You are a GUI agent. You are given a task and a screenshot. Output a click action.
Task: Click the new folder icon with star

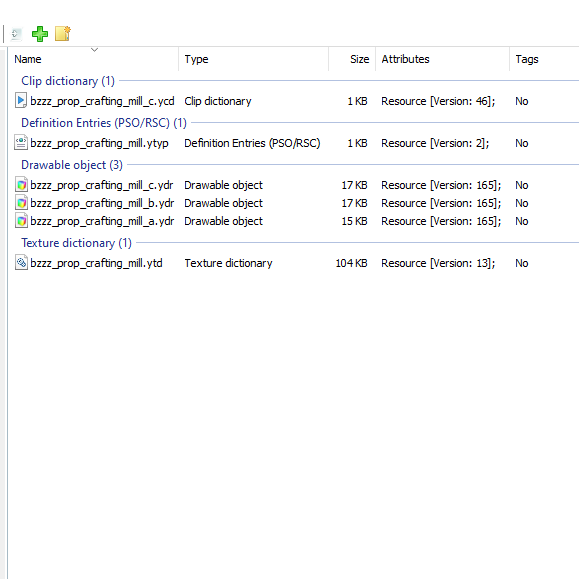click(63, 34)
